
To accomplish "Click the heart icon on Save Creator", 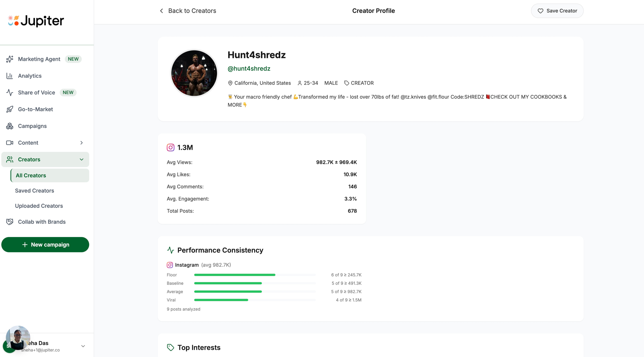I will pyautogui.click(x=540, y=11).
